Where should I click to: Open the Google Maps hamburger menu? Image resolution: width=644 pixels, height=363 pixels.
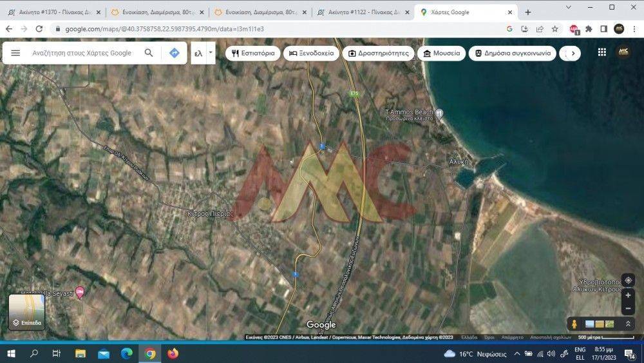click(15, 53)
